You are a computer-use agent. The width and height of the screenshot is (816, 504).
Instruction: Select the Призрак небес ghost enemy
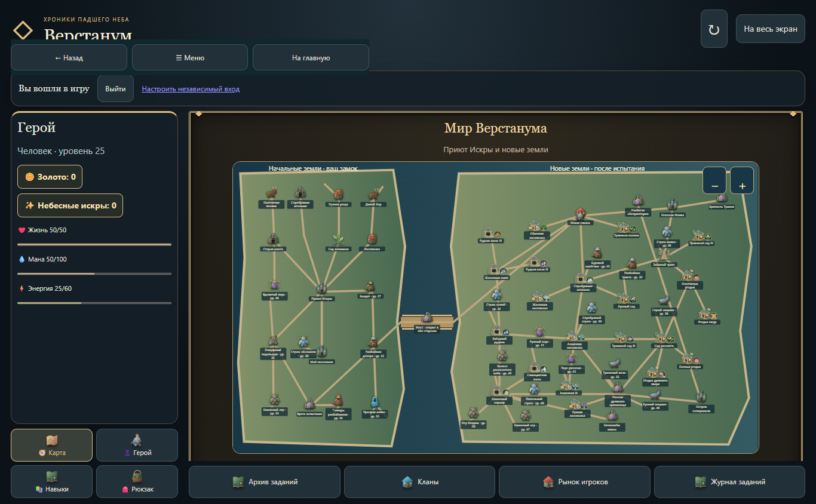[375, 401]
